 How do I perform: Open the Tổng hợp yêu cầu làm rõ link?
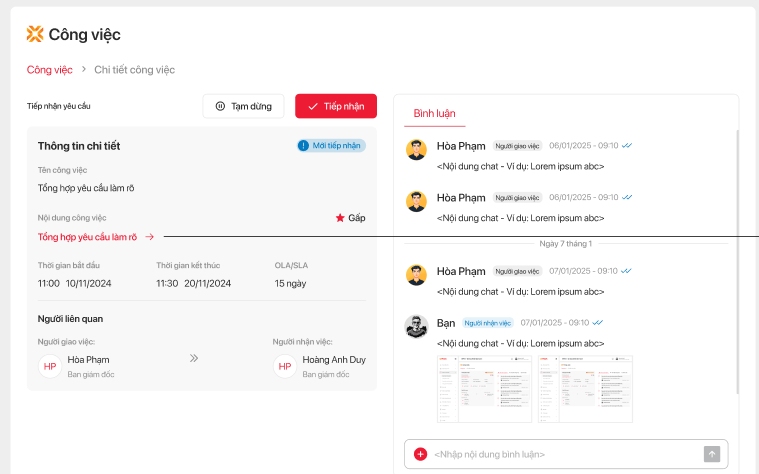88,237
